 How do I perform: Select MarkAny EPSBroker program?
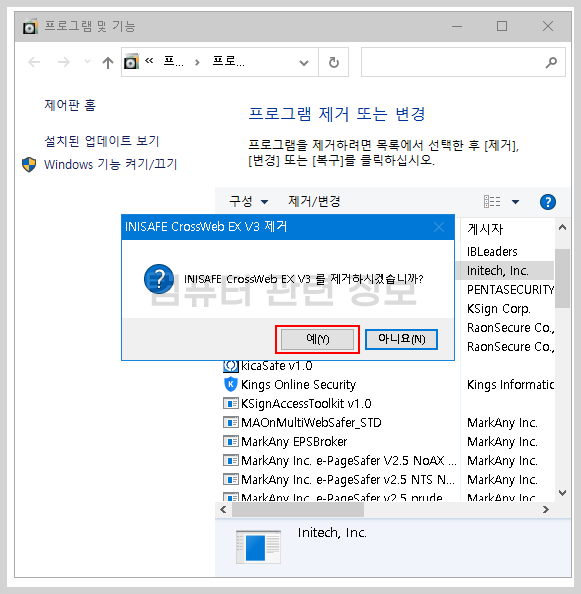click(x=294, y=442)
